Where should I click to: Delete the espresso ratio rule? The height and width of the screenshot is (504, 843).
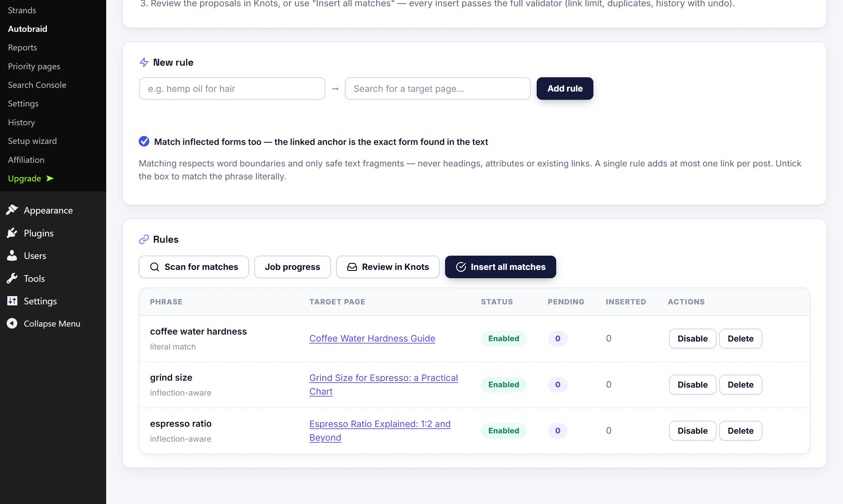click(740, 431)
